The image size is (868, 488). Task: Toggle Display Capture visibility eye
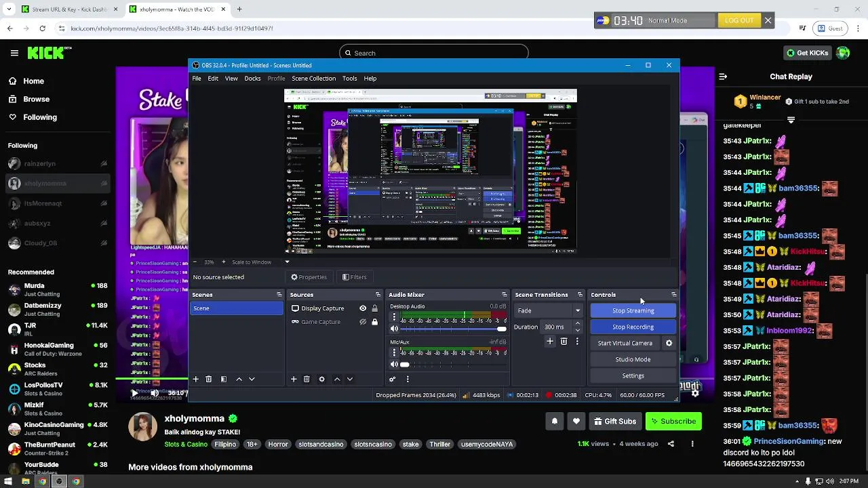(x=363, y=308)
